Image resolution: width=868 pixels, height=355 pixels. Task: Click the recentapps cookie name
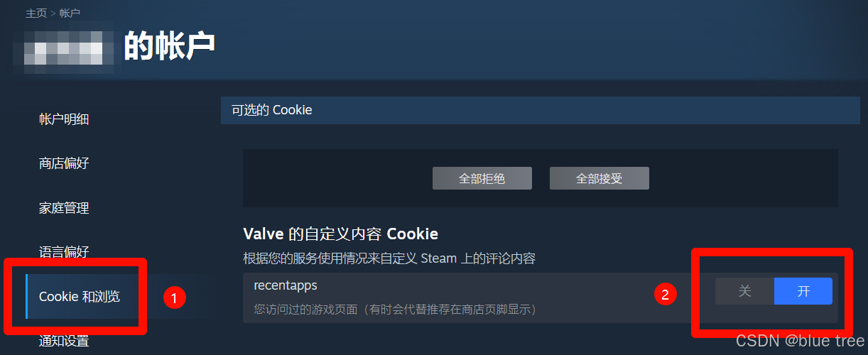[286, 285]
